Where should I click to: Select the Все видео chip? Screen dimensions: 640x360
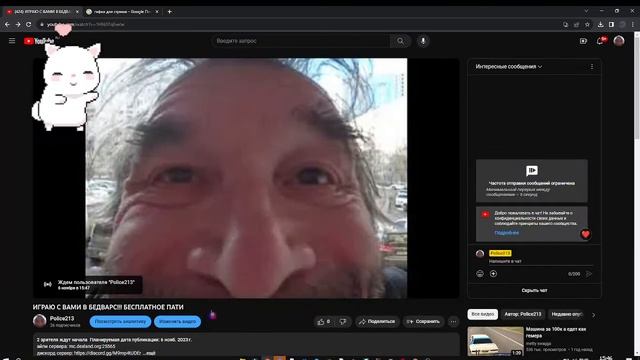coord(482,314)
